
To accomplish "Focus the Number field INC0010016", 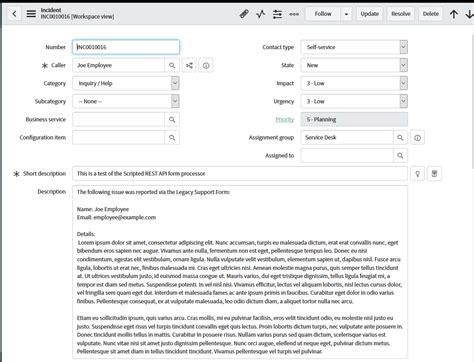I will point(126,47).
